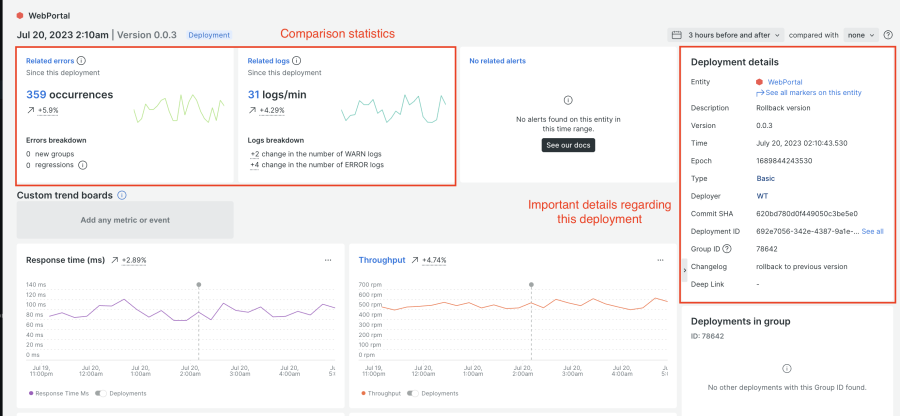Open the Related errors link
This screenshot has height=416, width=900.
point(50,61)
